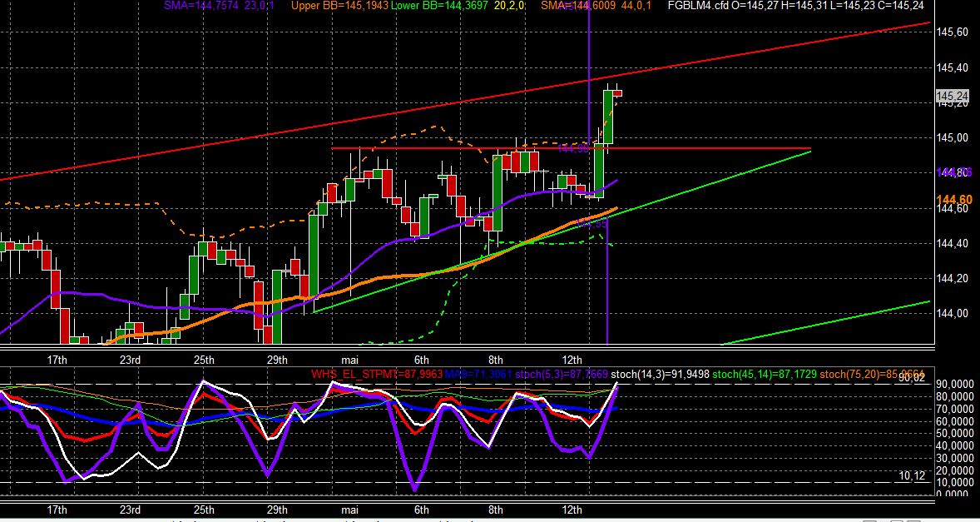980x522 pixels.
Task: Select the MA8=71,3061 label
Action: pyautogui.click(x=477, y=375)
